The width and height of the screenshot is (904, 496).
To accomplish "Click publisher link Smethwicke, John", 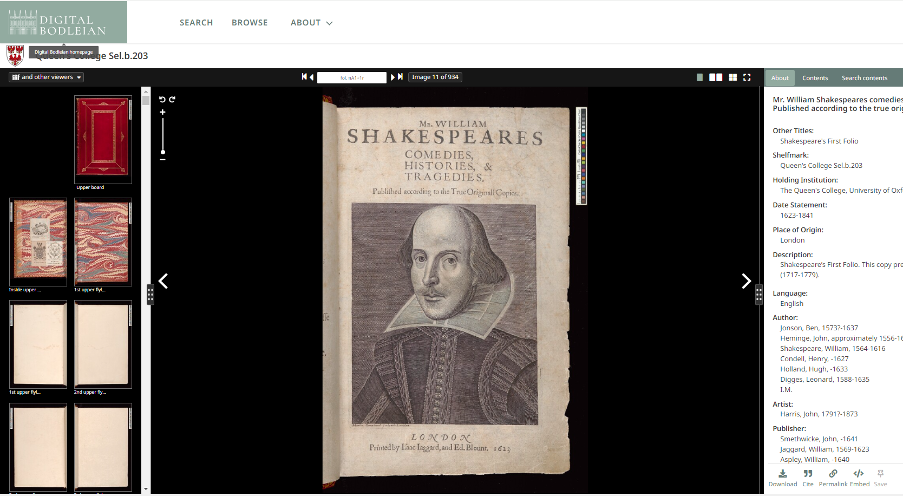I will pyautogui.click(x=819, y=439).
